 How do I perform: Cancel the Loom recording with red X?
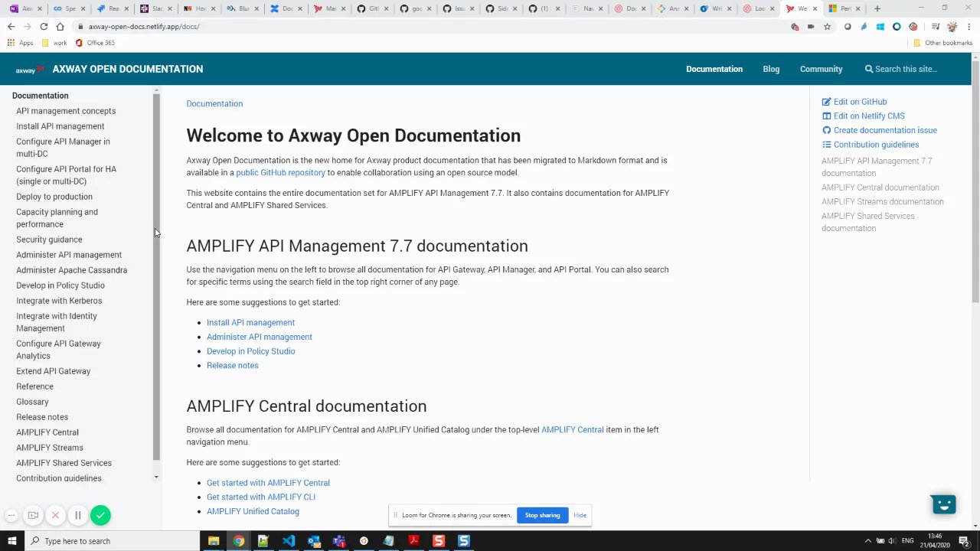coord(55,516)
